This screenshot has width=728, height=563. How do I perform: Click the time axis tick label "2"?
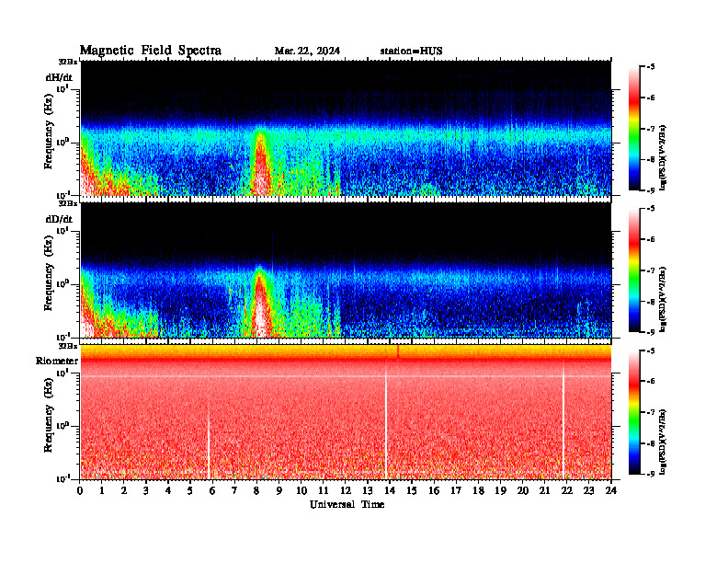(x=124, y=490)
